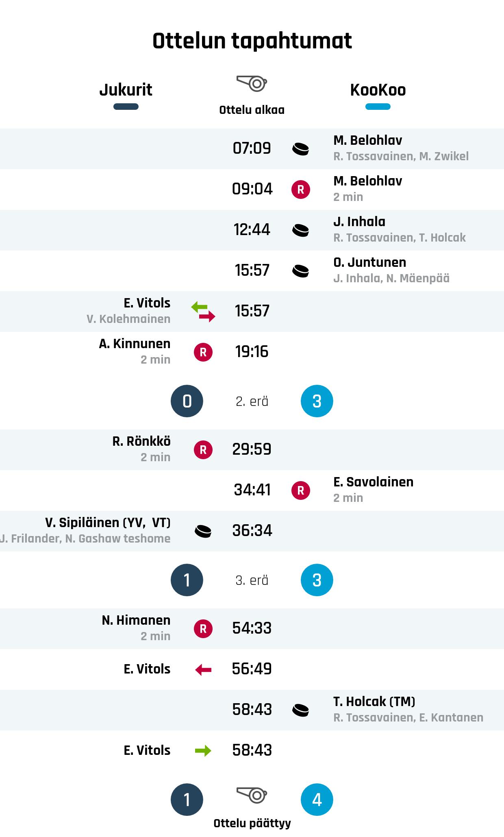Screen dimensions: 504x837
Task: Click the green right arrow at 58:43
Action: click(x=203, y=751)
